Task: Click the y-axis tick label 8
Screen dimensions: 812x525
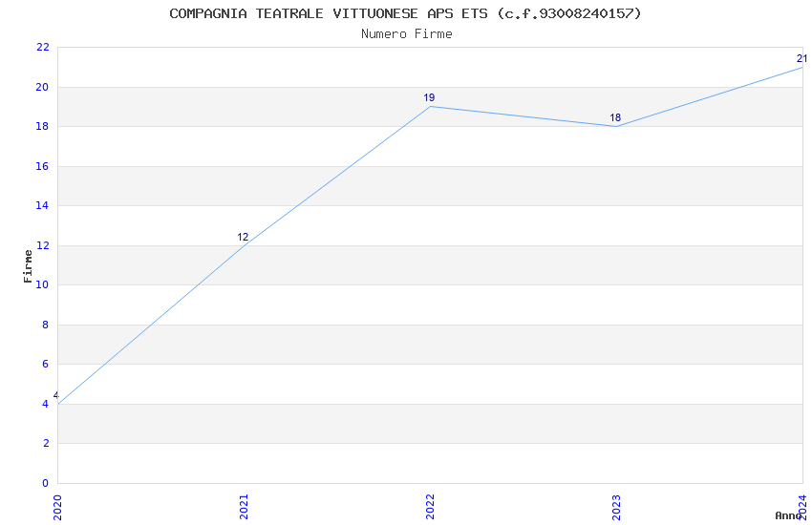Action: (x=46, y=325)
